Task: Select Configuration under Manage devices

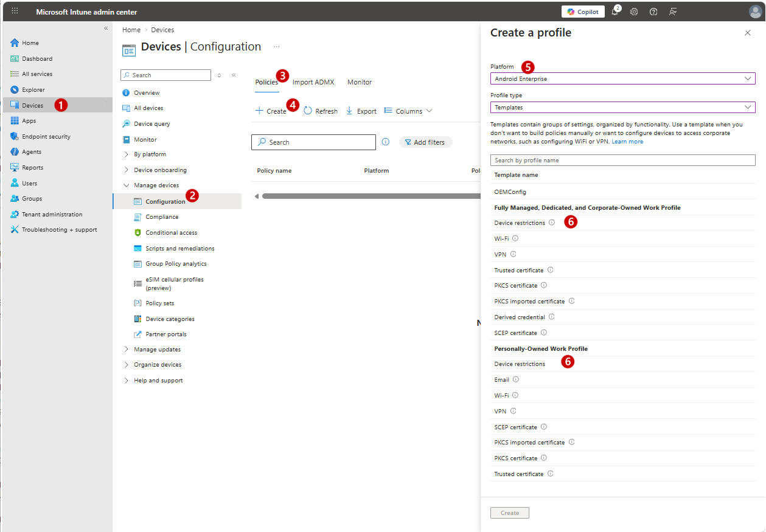Action: coord(177,202)
